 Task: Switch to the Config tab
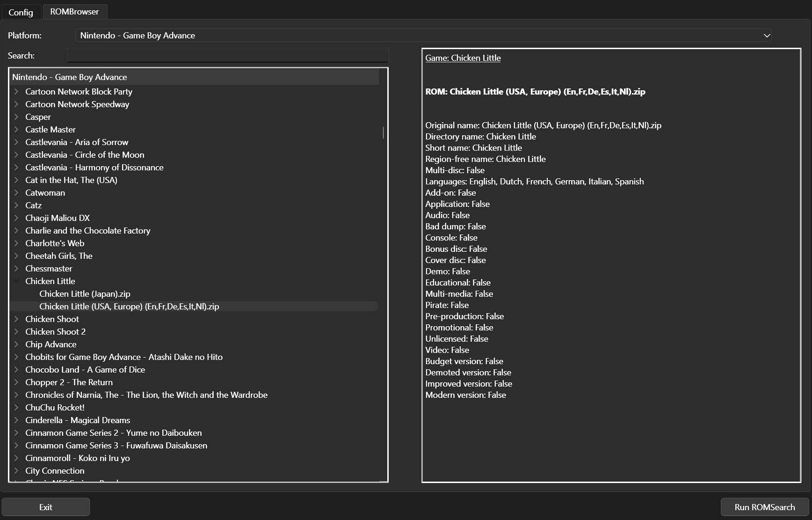[x=21, y=12]
